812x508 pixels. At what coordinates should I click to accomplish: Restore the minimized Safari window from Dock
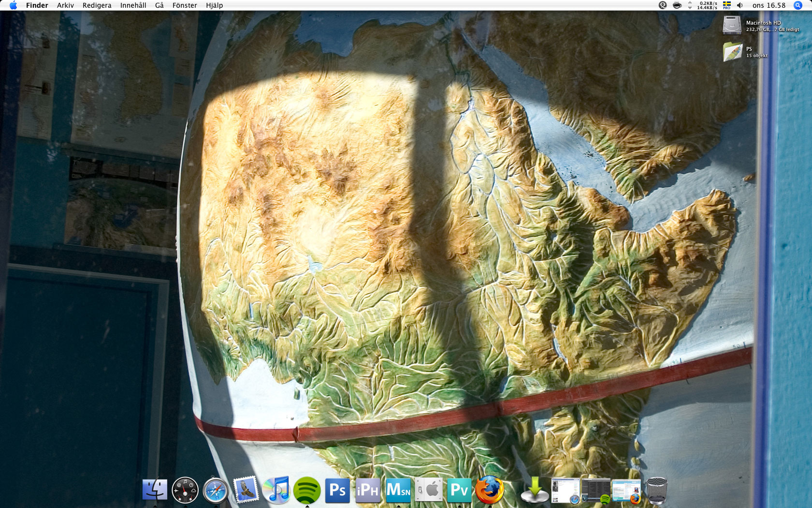tap(565, 491)
